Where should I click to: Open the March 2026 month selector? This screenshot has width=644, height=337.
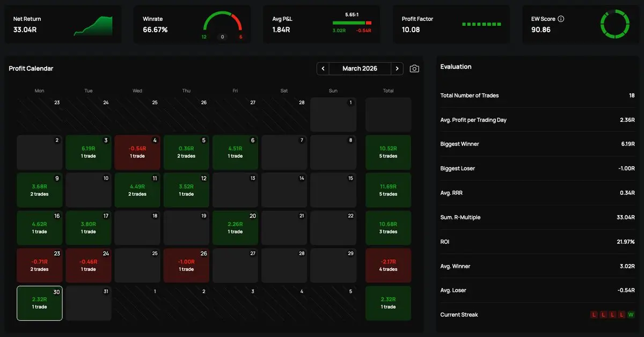pyautogui.click(x=360, y=68)
